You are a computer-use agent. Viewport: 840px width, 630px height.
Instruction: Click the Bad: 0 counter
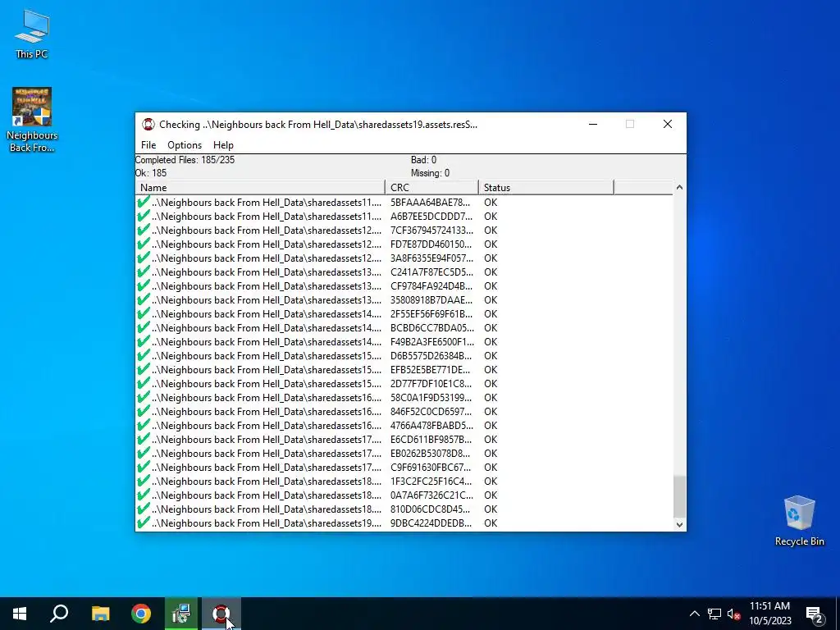coord(423,160)
